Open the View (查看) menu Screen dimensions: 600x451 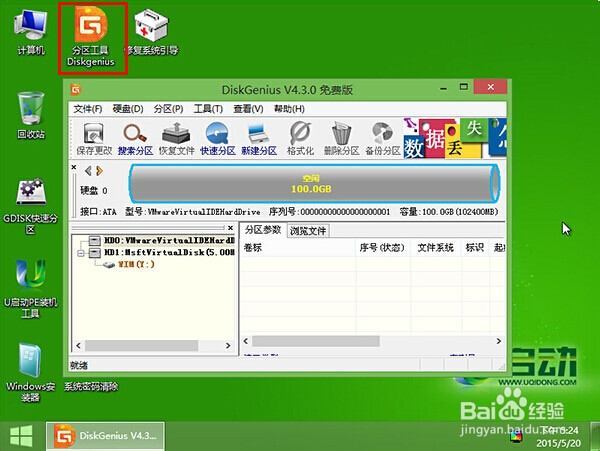coord(248,109)
